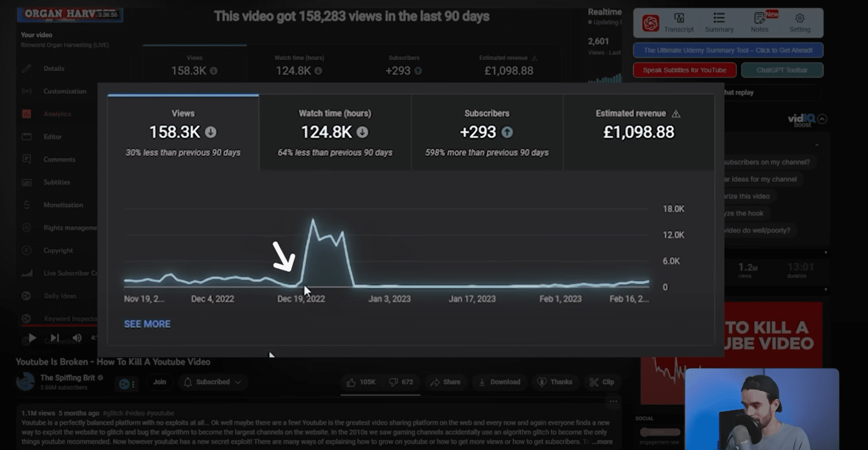Open the Editor sidebar item

click(52, 136)
